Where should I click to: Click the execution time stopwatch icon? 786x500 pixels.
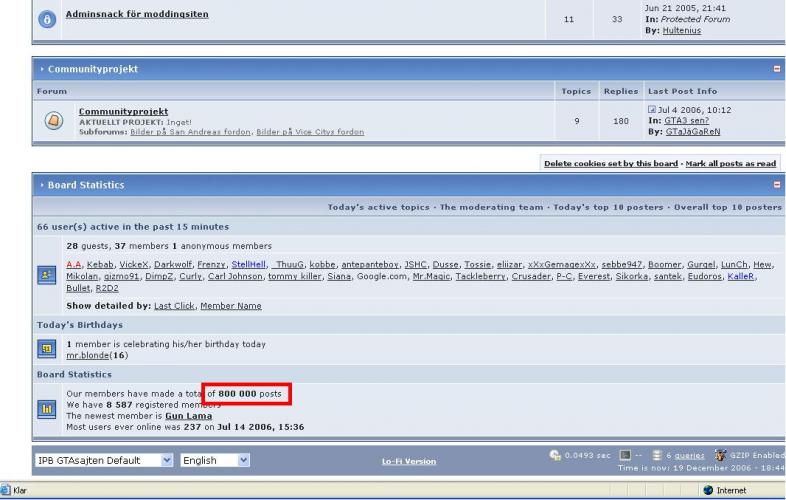pyautogui.click(x=555, y=455)
